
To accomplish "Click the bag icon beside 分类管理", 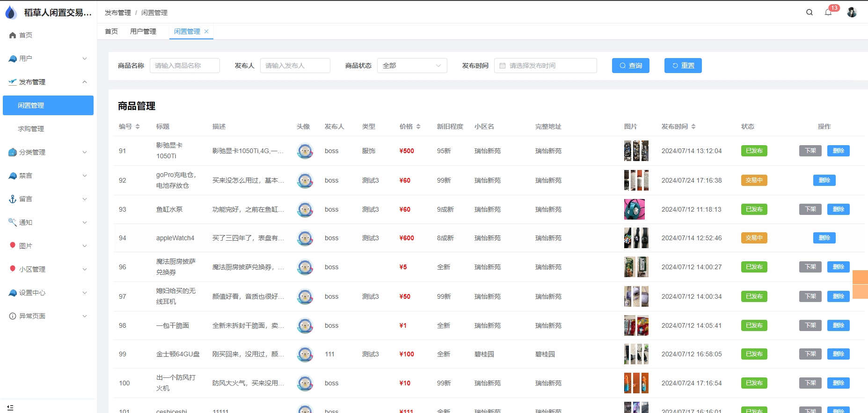I will click(x=13, y=152).
